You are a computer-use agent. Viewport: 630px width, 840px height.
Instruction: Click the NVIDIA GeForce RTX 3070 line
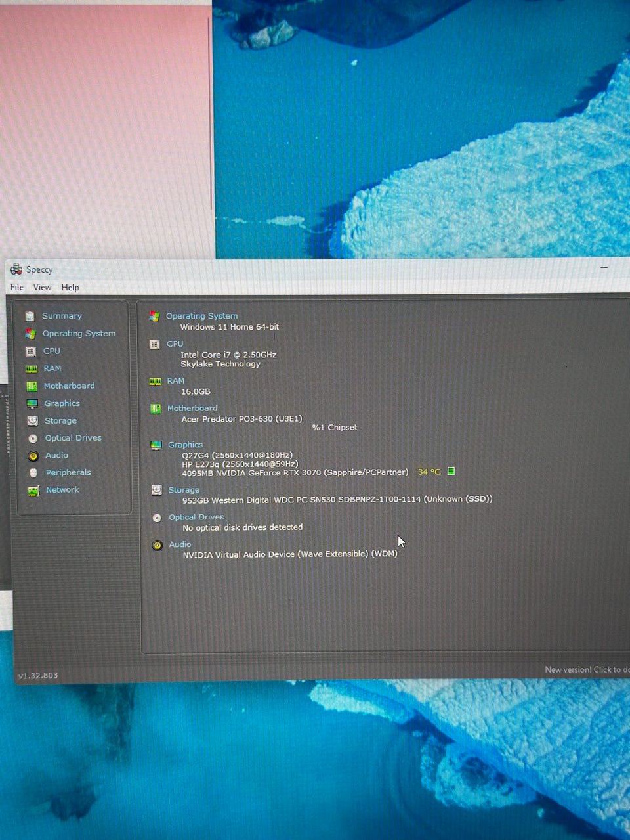(295, 473)
